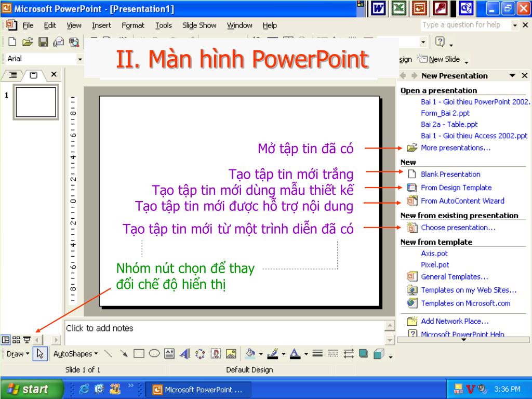Open the More presentations link
Viewport: 532px width, 399px height.
point(456,148)
